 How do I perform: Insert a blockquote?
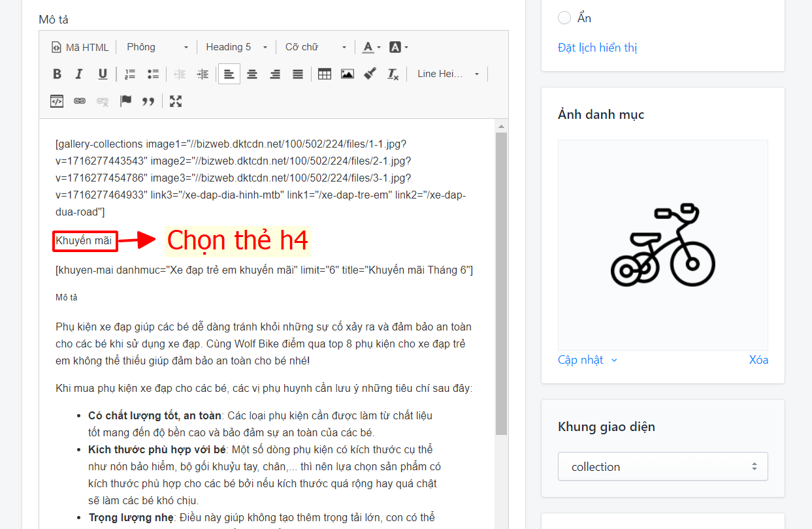pyautogui.click(x=148, y=101)
